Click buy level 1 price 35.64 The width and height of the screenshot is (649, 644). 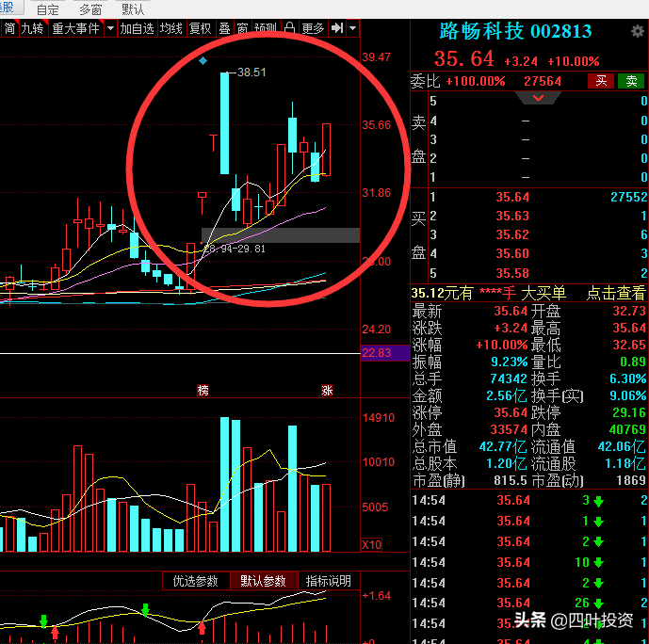point(512,197)
